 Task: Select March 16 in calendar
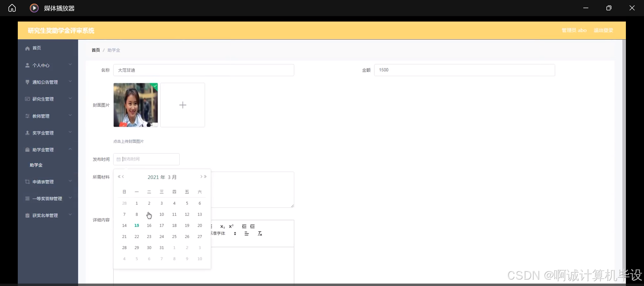tap(149, 225)
